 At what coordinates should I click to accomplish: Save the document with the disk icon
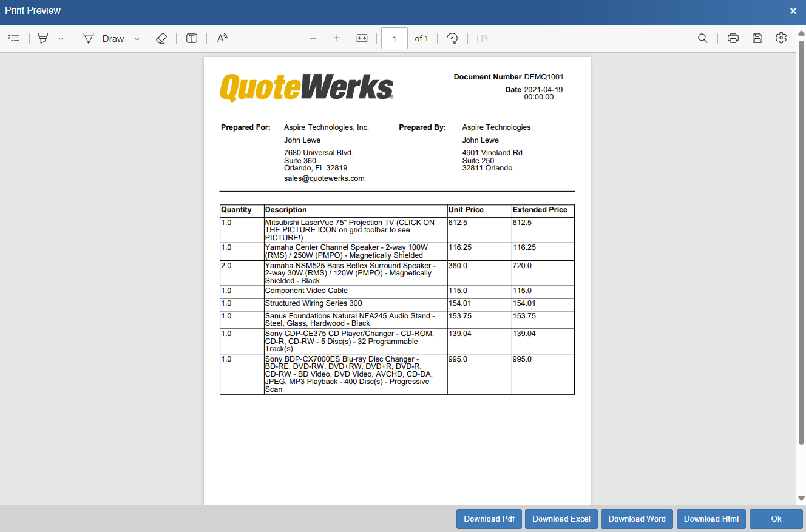coord(757,38)
